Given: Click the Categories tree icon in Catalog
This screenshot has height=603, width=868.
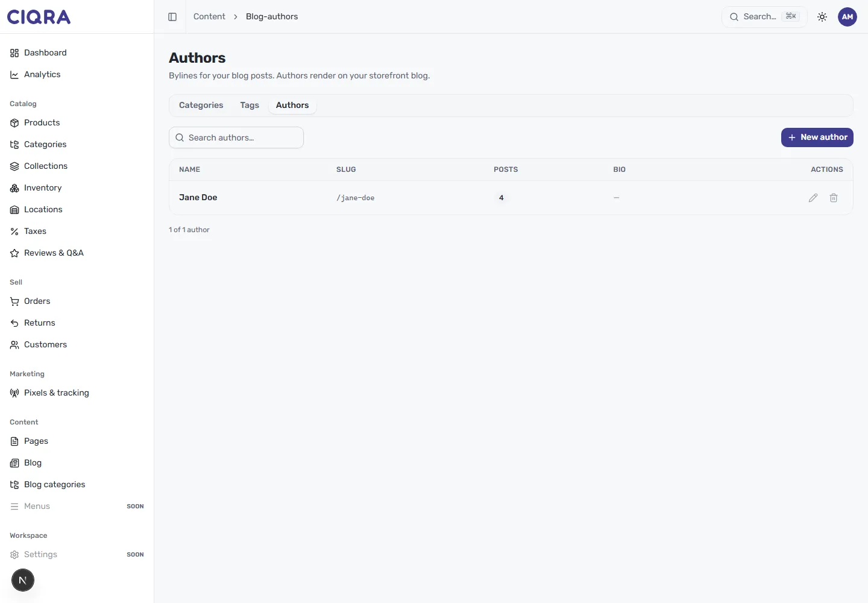Looking at the screenshot, I should tap(14, 145).
